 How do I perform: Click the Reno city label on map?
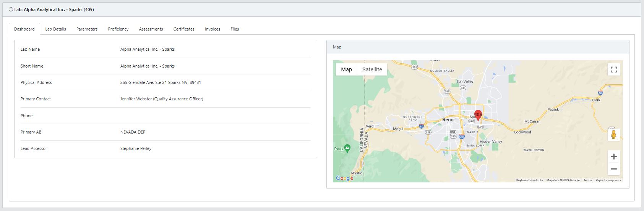[x=448, y=119]
